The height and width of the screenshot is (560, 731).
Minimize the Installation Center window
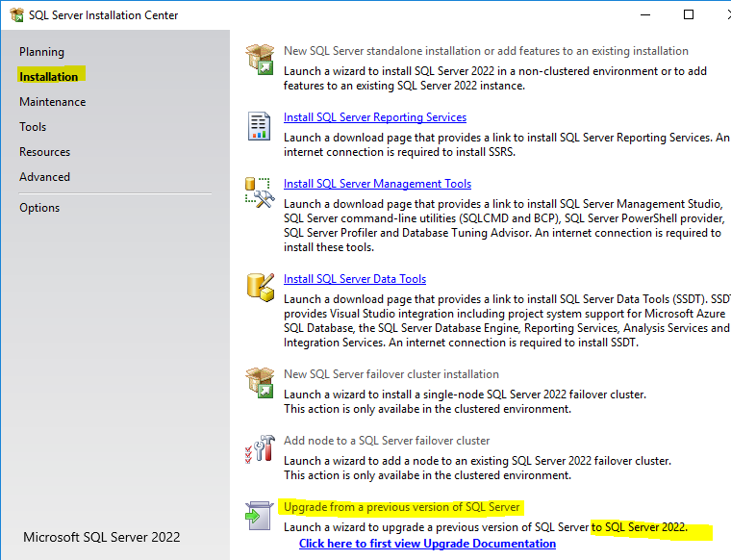pos(645,15)
